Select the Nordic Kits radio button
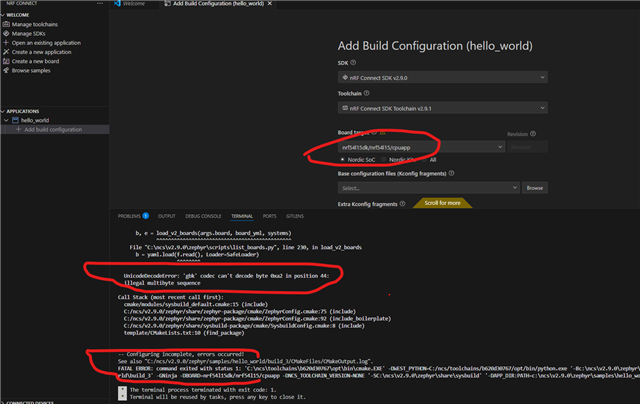Screen dimensions: 640x404 coord(384,160)
